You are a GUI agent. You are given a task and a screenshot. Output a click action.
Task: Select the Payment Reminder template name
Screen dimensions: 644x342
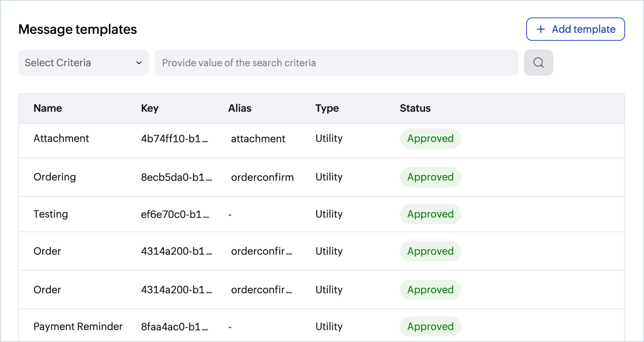[x=78, y=326]
